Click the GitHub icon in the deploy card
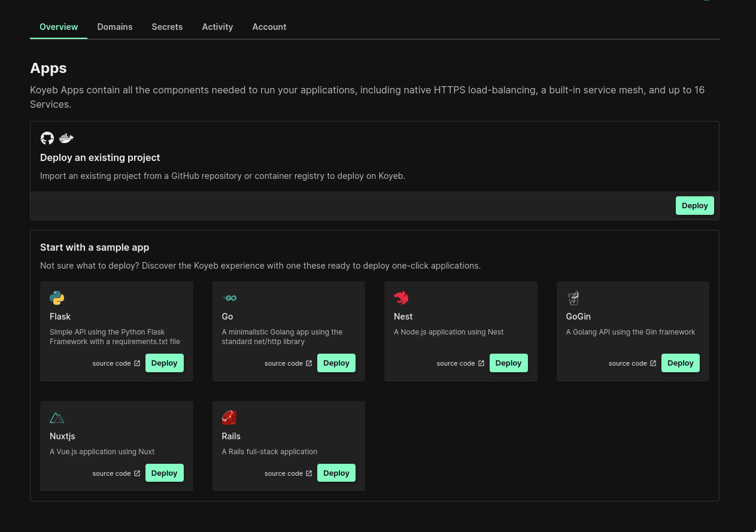 pyautogui.click(x=47, y=138)
